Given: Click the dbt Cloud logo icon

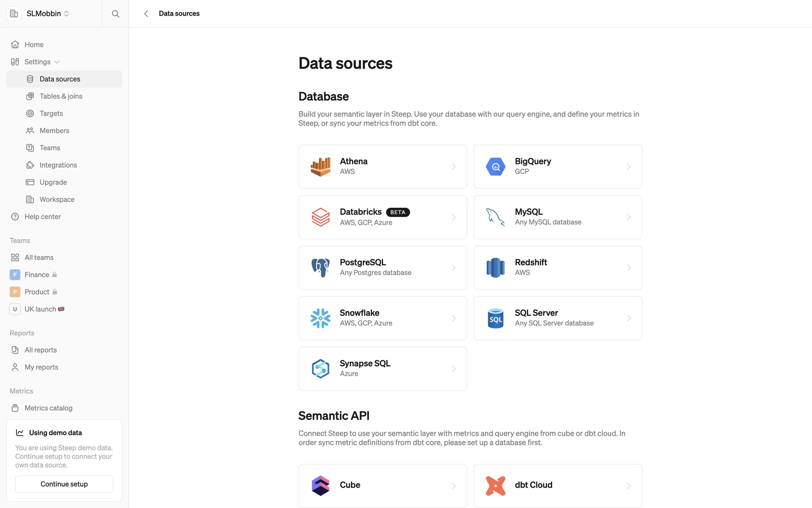Looking at the screenshot, I should point(495,486).
